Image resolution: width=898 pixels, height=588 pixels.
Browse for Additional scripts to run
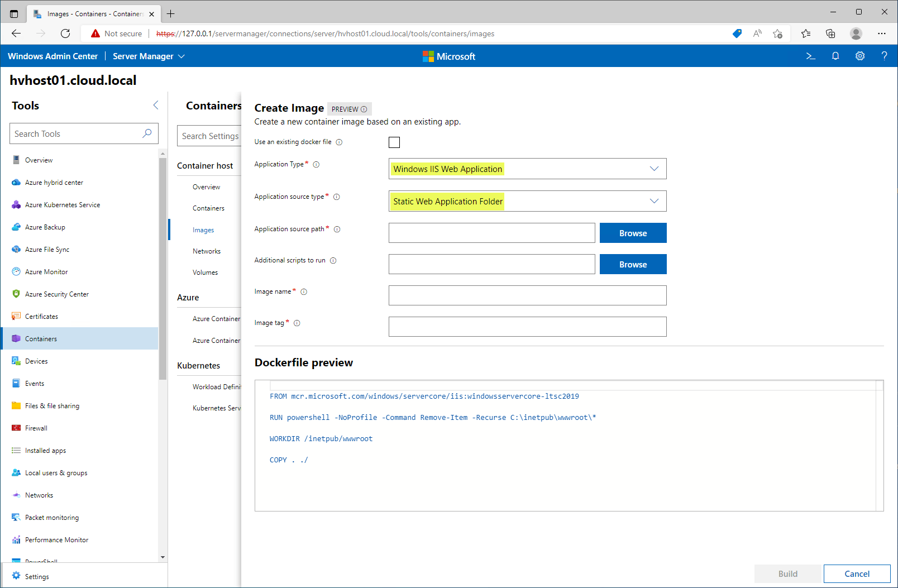coord(633,264)
